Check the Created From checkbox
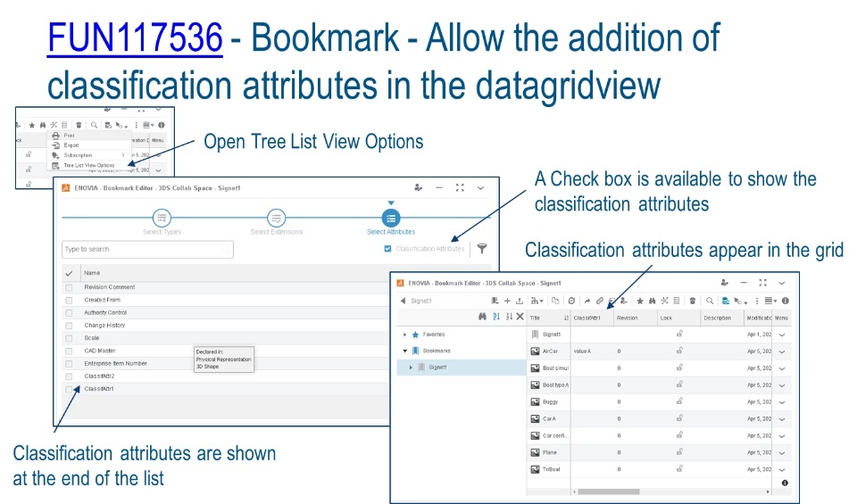The image size is (857, 504). tap(69, 300)
